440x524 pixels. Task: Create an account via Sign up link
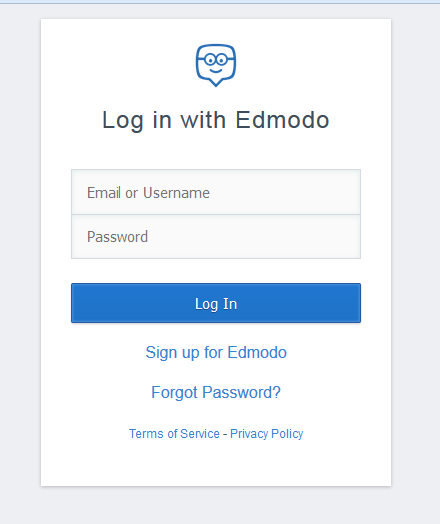pos(216,353)
